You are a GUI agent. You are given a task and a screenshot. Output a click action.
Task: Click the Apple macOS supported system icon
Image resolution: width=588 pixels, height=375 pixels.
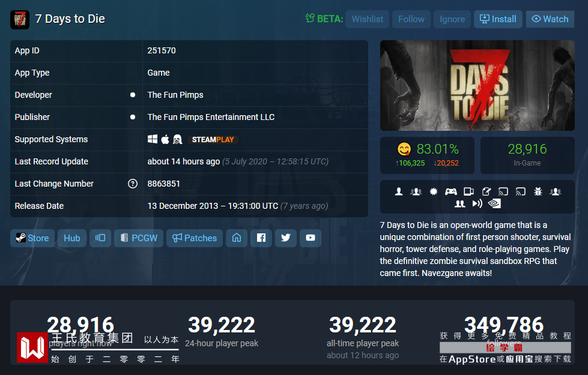pyautogui.click(x=165, y=139)
